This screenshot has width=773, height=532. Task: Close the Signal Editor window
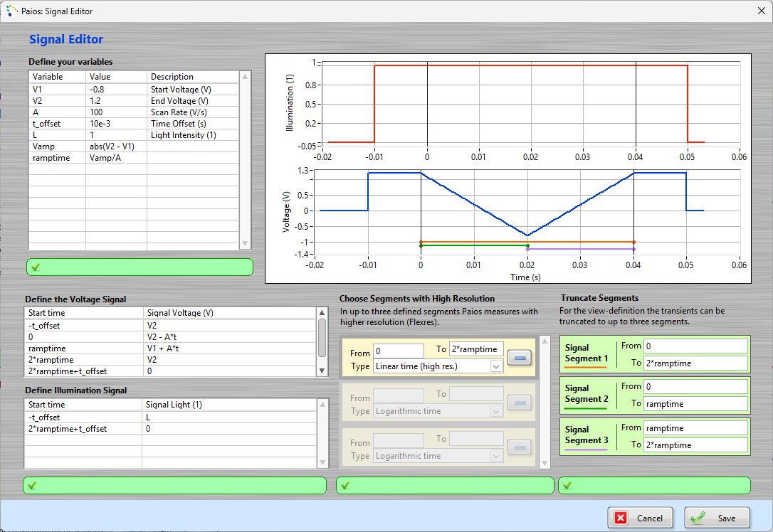pyautogui.click(x=761, y=11)
